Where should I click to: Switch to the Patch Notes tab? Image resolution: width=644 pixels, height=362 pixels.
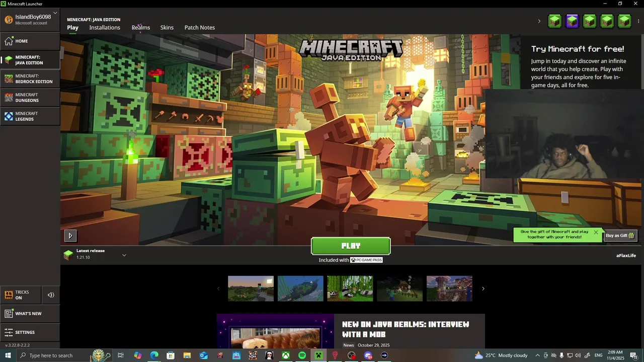200,28
